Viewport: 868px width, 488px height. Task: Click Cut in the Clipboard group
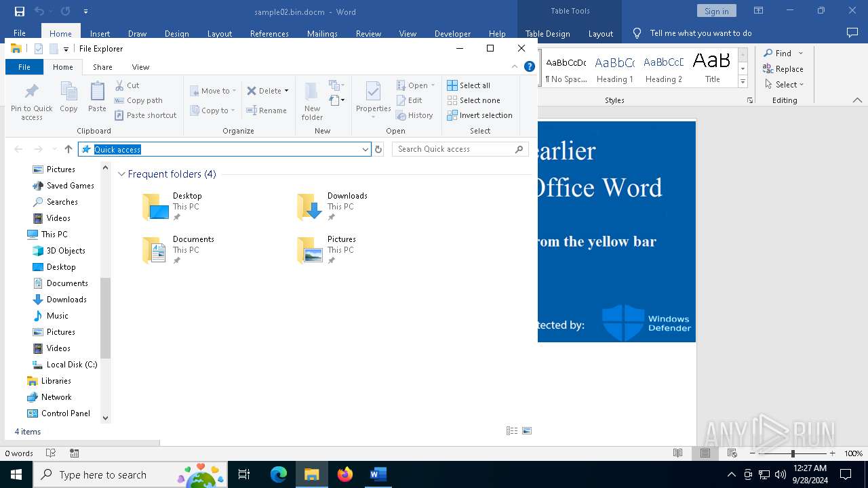pos(127,85)
